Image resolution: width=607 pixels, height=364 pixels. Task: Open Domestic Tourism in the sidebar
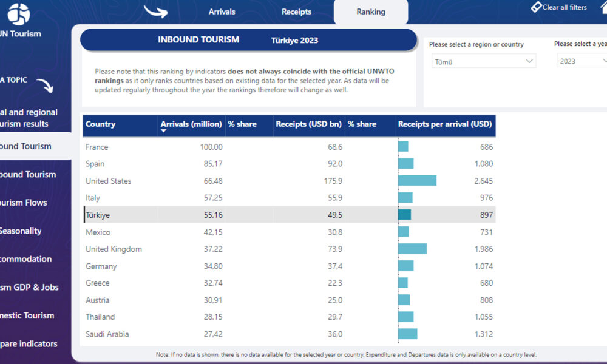(x=27, y=315)
